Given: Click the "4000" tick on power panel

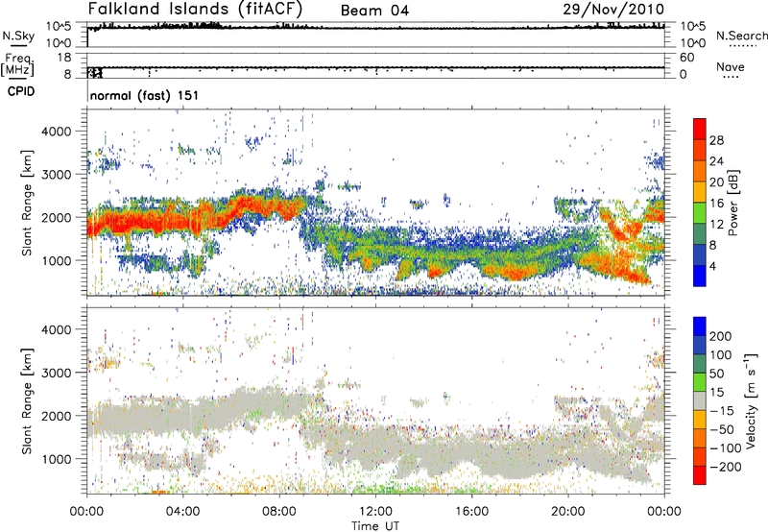Looking at the screenshot, I should point(56,132).
